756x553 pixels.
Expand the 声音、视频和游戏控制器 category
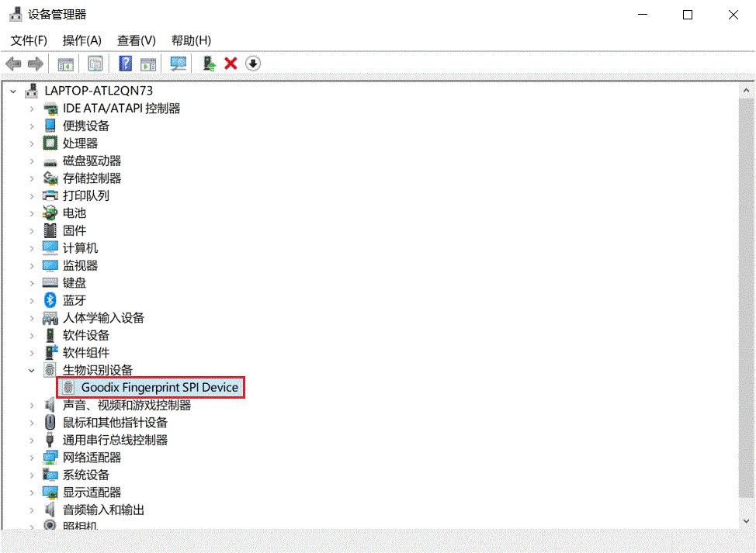click(x=32, y=406)
